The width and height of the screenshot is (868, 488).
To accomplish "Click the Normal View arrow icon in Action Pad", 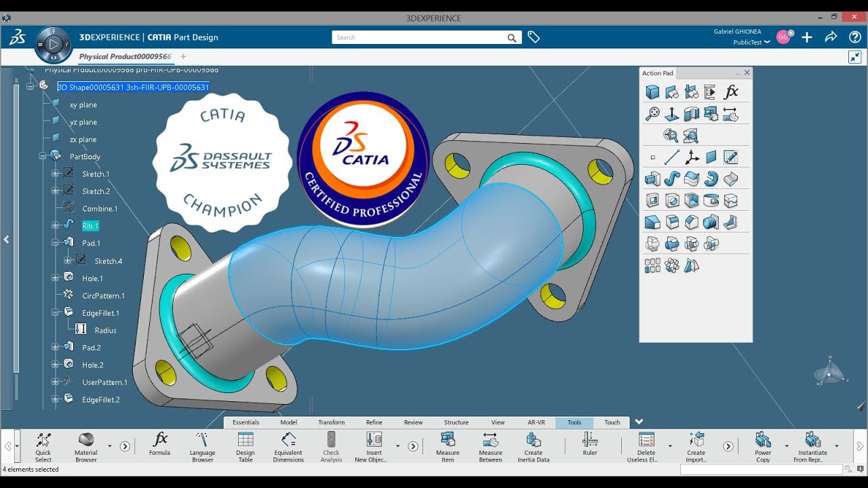I will click(672, 114).
